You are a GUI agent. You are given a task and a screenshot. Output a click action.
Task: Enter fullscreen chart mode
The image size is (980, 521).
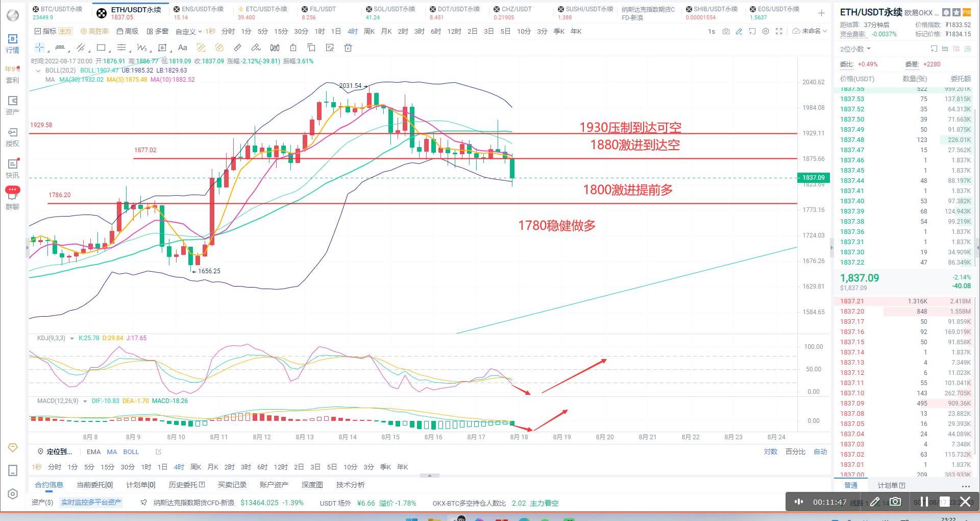tap(779, 31)
